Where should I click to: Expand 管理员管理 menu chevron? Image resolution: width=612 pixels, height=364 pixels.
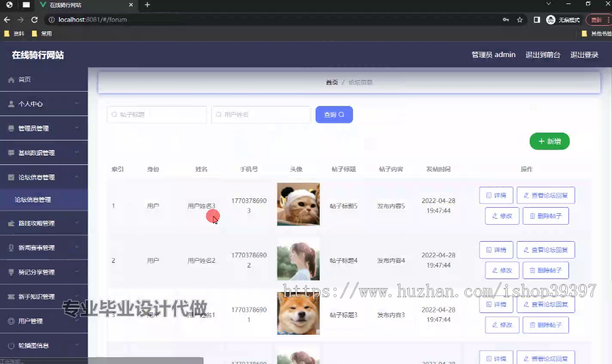[x=77, y=128]
